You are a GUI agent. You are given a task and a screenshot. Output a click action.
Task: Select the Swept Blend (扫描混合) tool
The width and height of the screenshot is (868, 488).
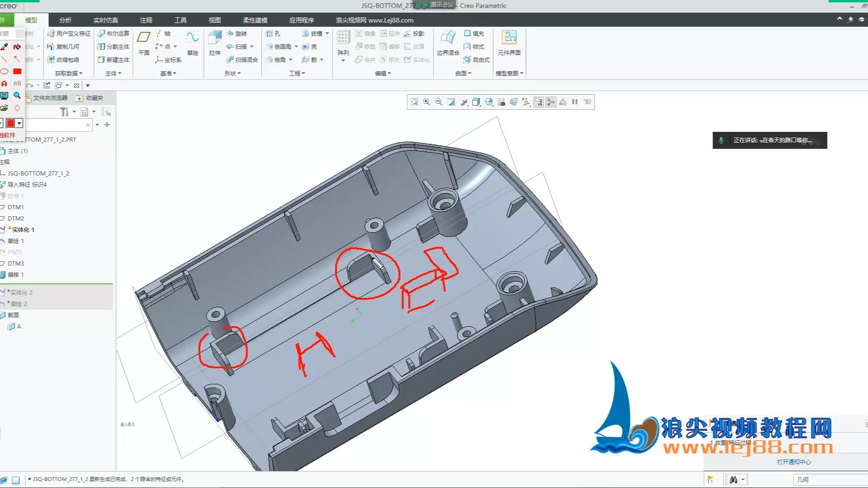click(242, 60)
